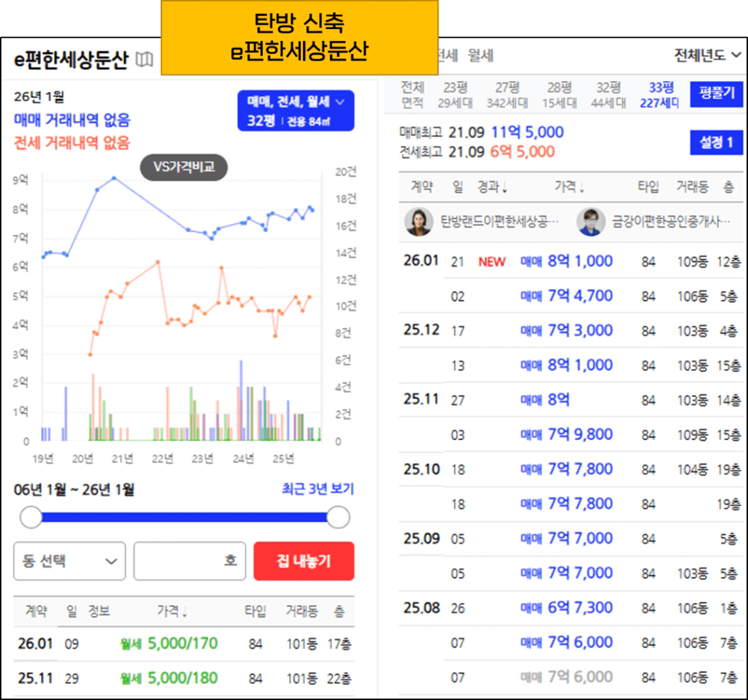Select the 33평 227세대 size tab
Viewport: 748px width, 700px height.
(x=659, y=96)
